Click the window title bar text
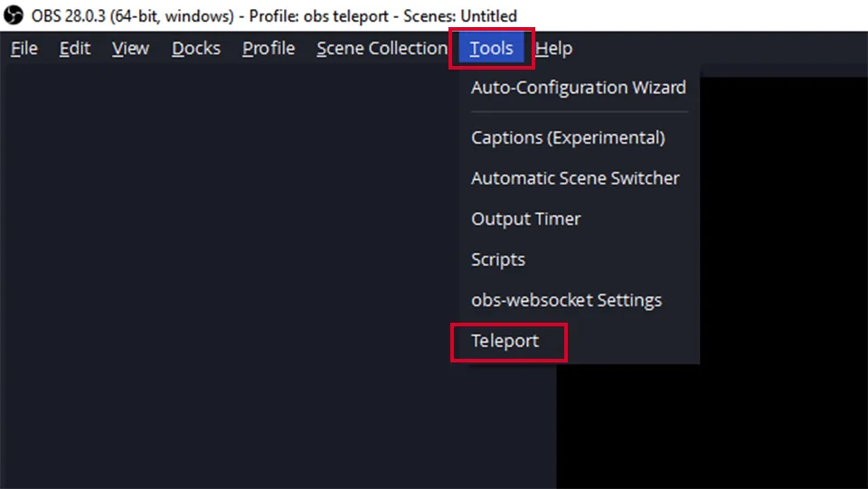 click(x=274, y=15)
